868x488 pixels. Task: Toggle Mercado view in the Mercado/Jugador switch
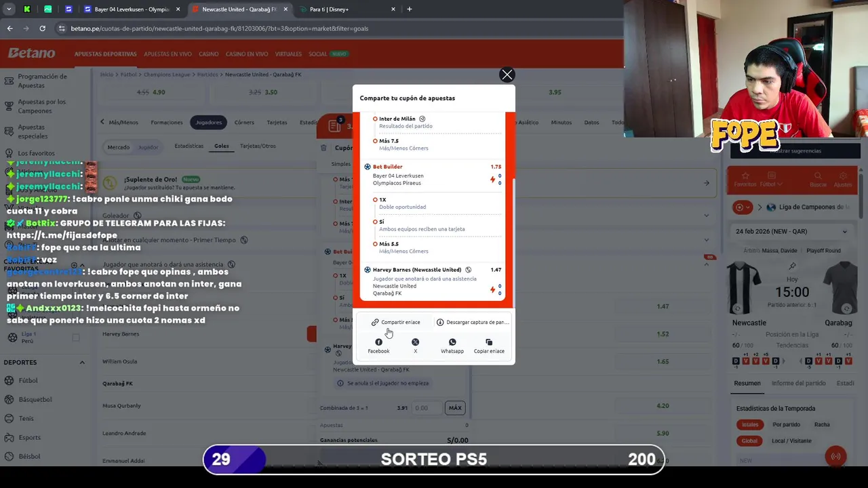tap(118, 147)
